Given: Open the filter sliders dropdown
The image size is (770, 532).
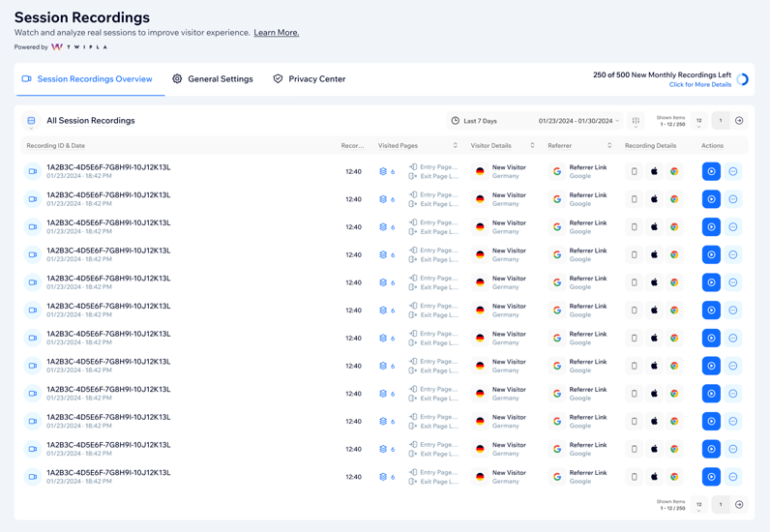Looking at the screenshot, I should tap(636, 121).
